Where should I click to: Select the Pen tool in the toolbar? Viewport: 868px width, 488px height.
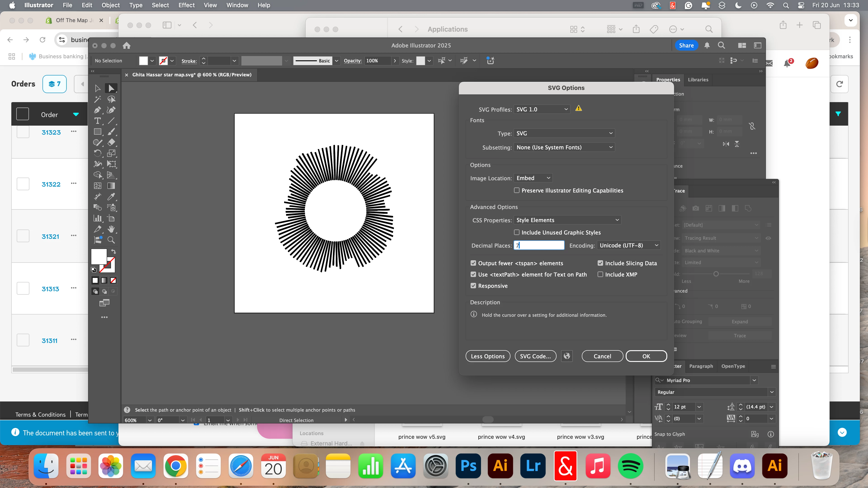pos(97,110)
